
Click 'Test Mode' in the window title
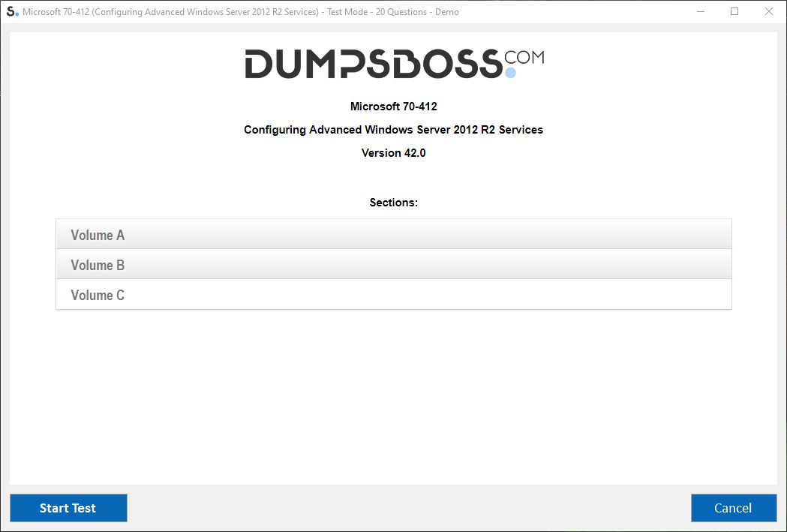(347, 12)
